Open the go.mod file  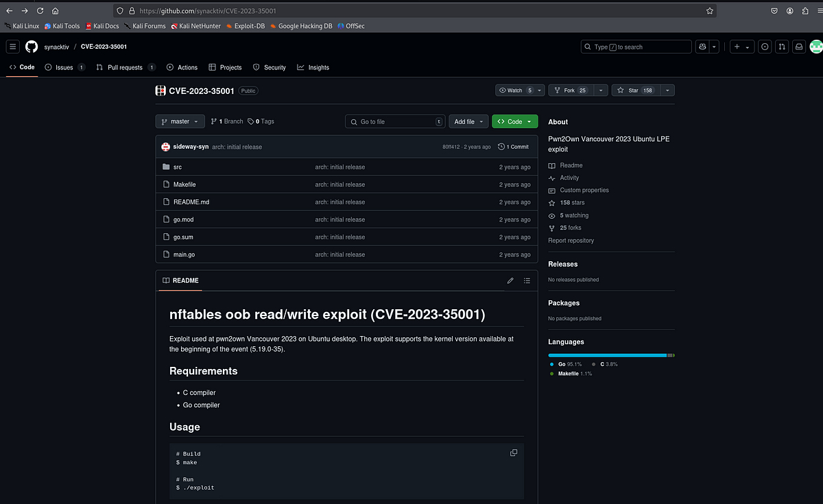coord(182,219)
